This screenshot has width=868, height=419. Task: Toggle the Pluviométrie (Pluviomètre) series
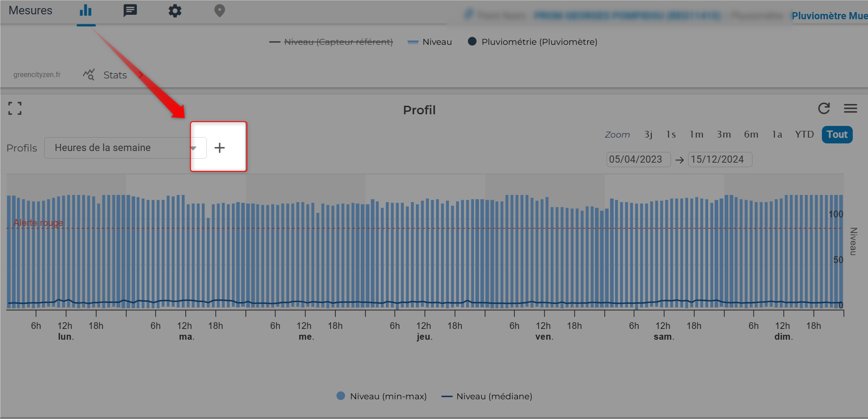click(539, 42)
